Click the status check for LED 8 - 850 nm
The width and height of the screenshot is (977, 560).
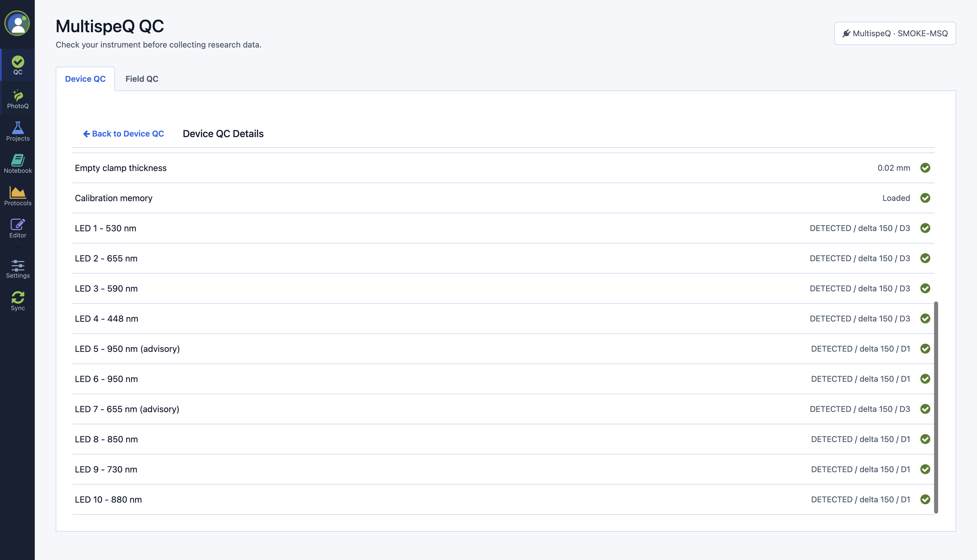pos(925,439)
